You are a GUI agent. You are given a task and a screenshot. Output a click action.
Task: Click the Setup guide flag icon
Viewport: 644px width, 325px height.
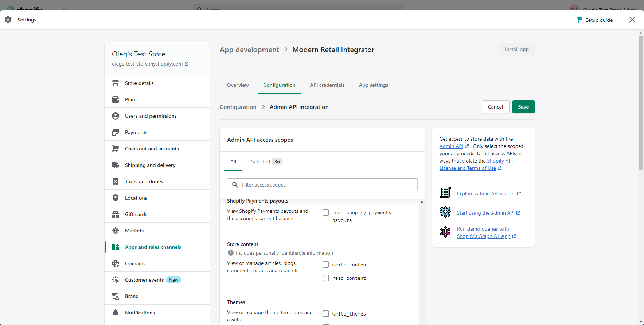579,20
